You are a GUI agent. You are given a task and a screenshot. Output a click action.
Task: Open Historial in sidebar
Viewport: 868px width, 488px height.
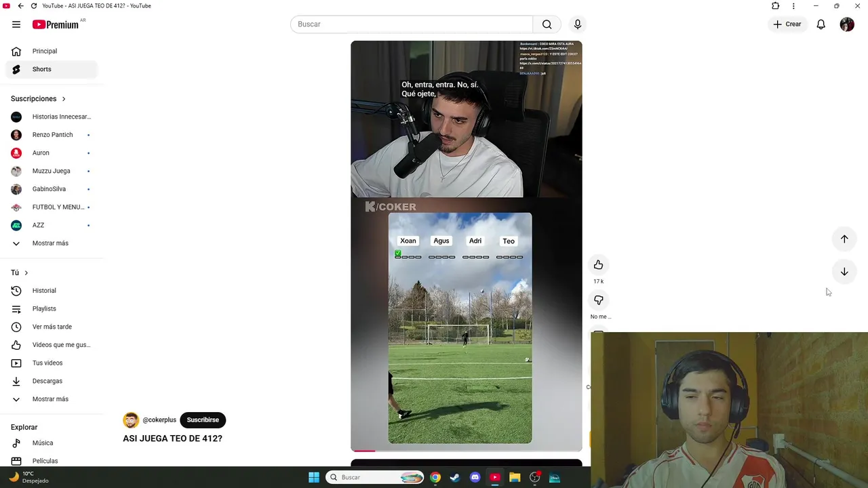tap(52, 291)
